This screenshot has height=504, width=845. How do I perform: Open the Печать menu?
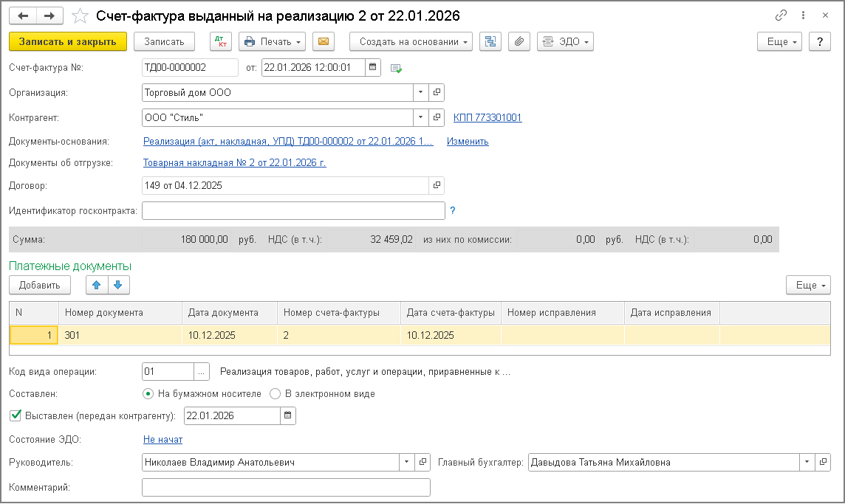coord(273,42)
